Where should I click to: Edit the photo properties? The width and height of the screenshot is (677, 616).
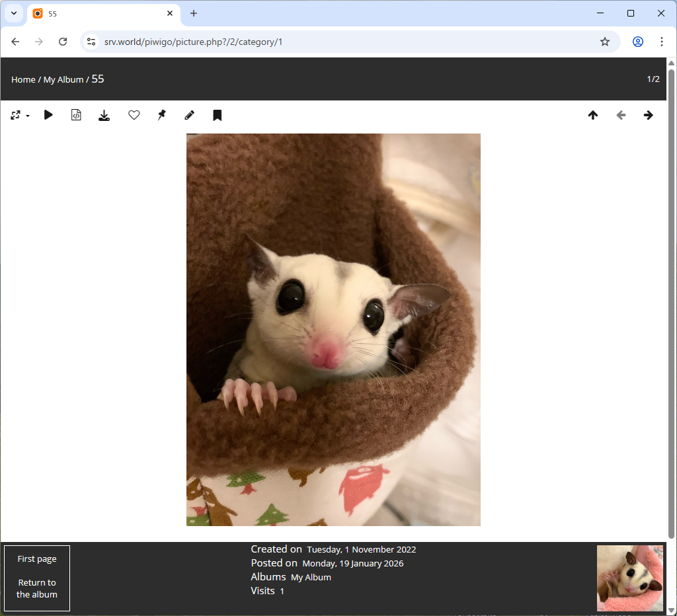click(x=189, y=114)
